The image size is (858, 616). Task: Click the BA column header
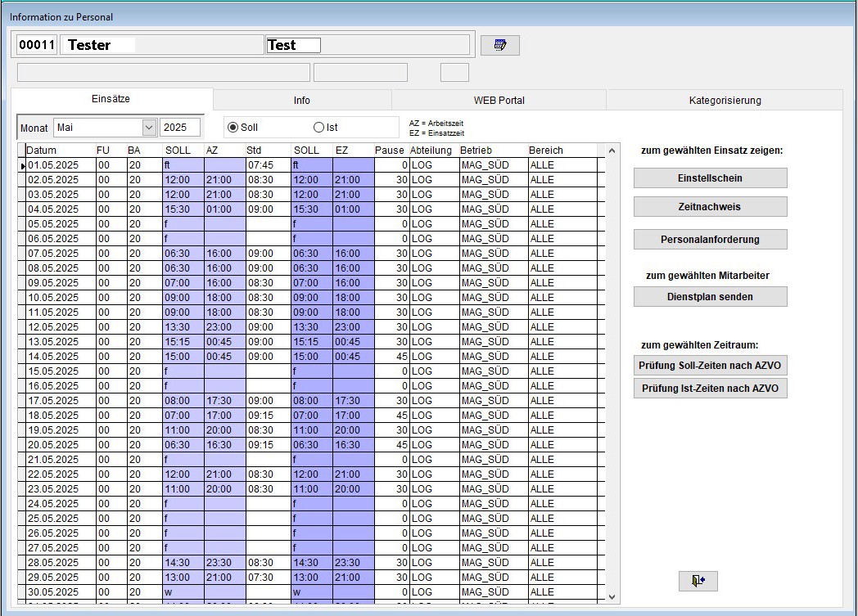pos(144,151)
